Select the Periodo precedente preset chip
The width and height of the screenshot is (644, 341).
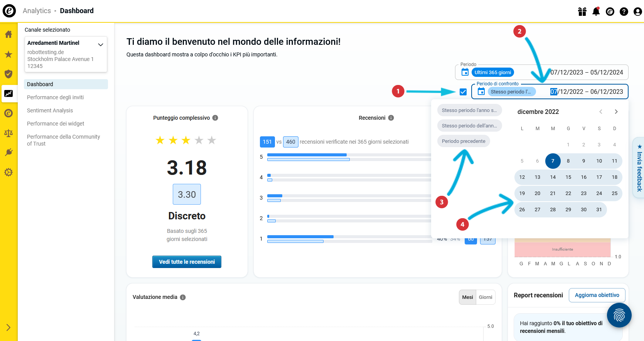click(x=464, y=141)
